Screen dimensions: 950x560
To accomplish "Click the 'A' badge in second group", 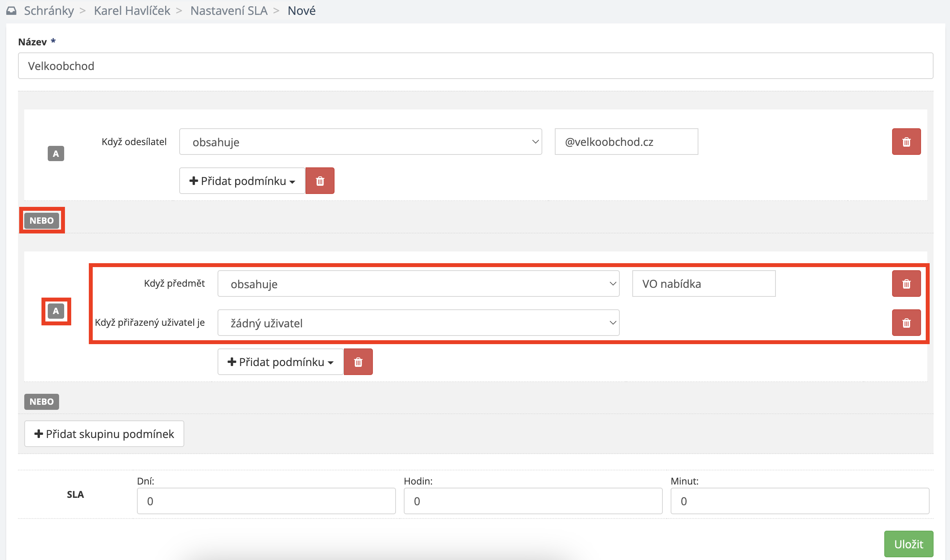I will 56,311.
